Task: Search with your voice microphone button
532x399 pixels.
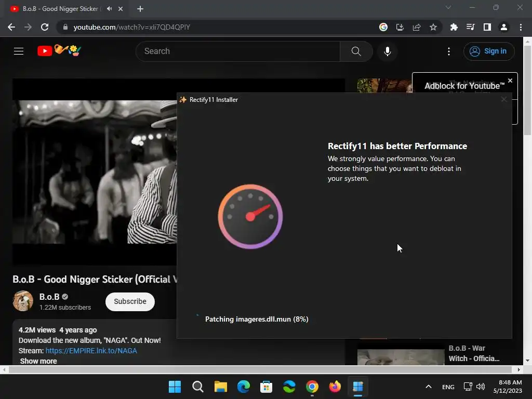Action: click(x=388, y=51)
